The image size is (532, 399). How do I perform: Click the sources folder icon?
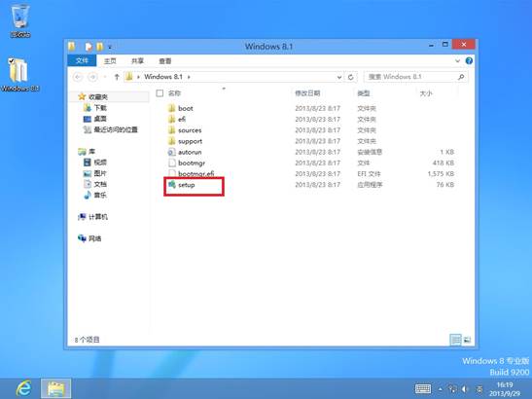click(x=172, y=130)
